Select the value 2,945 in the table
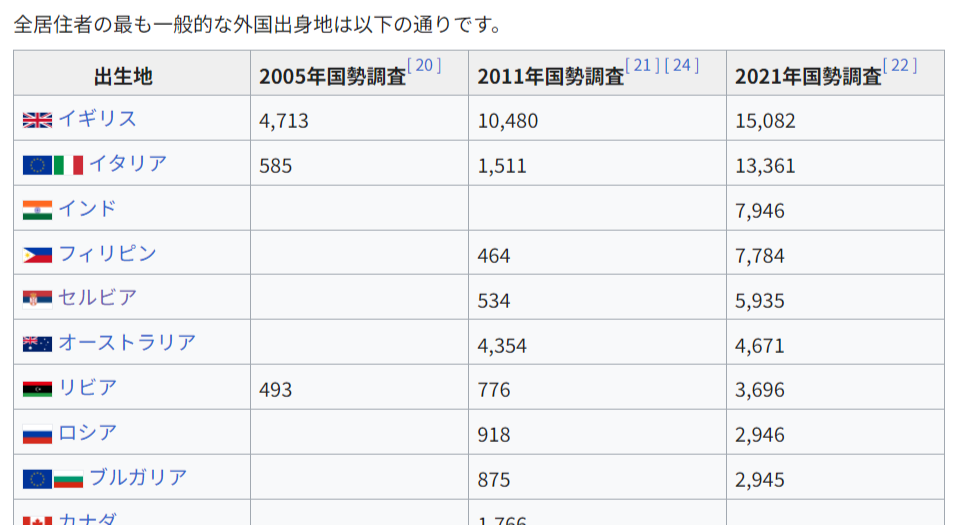 click(760, 480)
